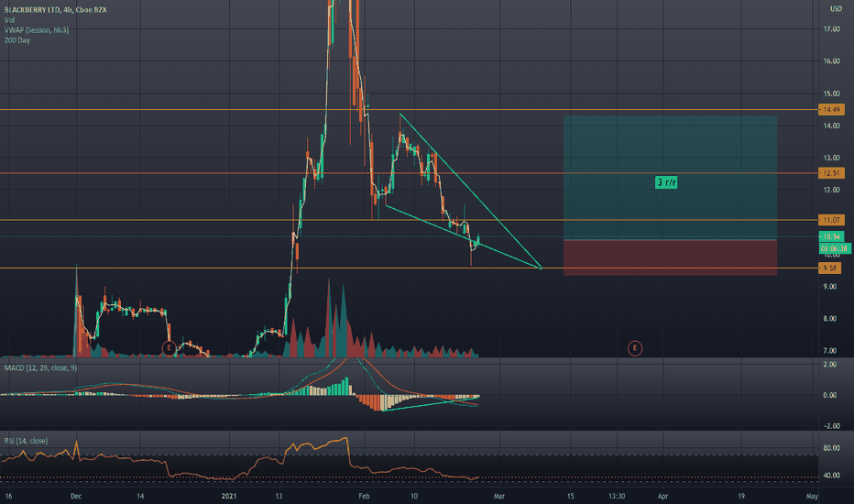This screenshot has height=504, width=854.
Task: Click the BLACKBERRY LTD symbol title
Action: [x=55, y=10]
